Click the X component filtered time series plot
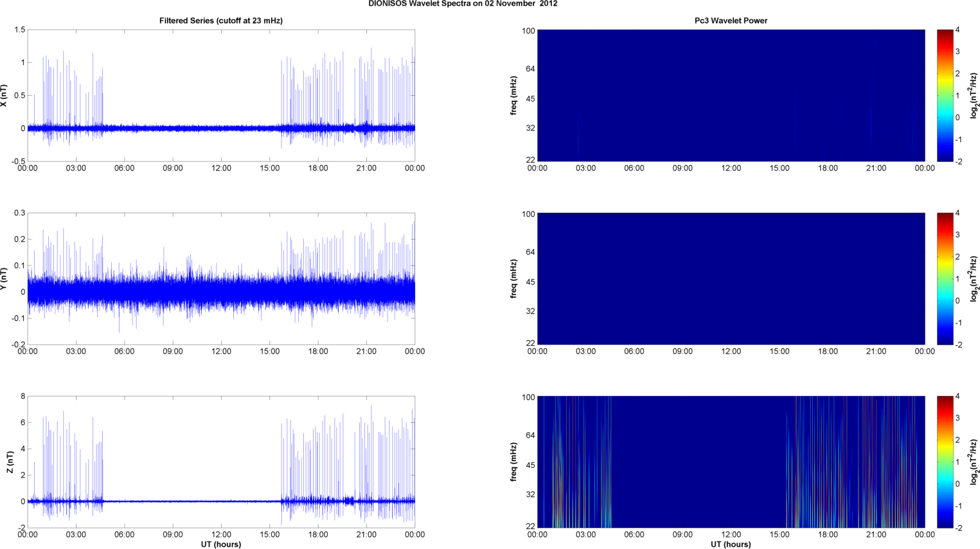This screenshot has width=980, height=549. click(x=221, y=95)
